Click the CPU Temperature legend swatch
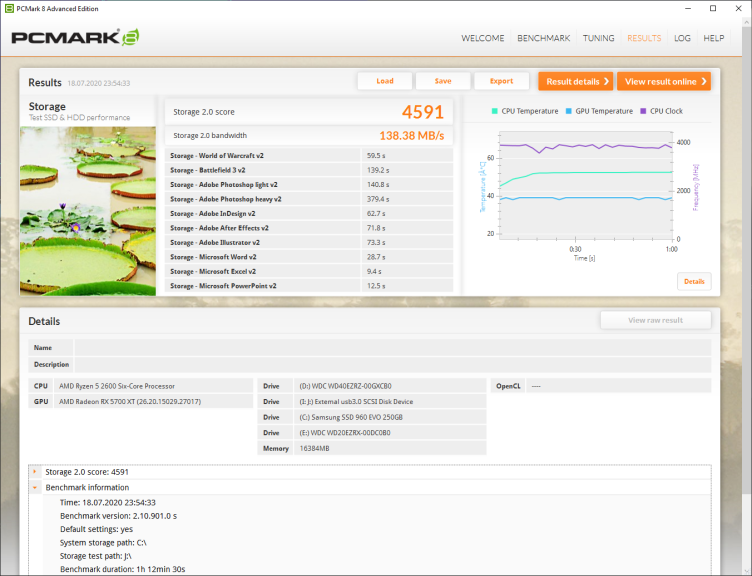The width and height of the screenshot is (752, 576). tap(494, 111)
